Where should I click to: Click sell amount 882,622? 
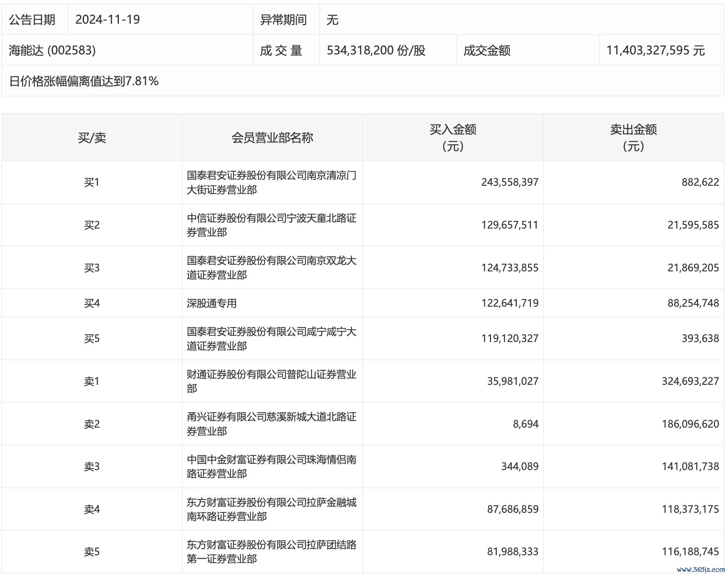700,182
